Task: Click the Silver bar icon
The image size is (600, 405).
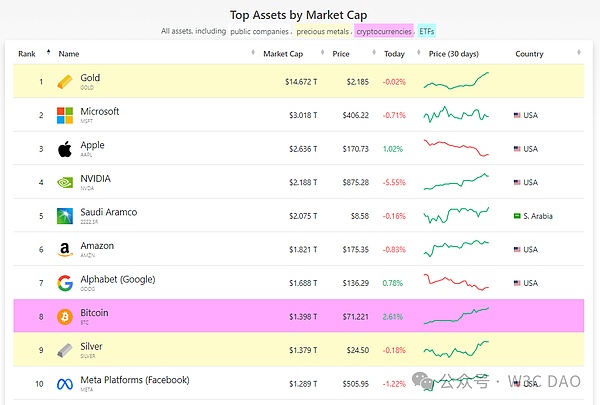Action: coord(64,350)
